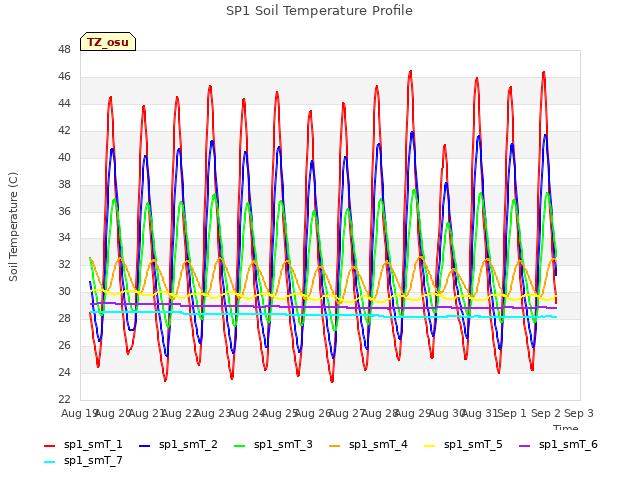Click the Soil Temperature (C) axis label

coord(13,227)
